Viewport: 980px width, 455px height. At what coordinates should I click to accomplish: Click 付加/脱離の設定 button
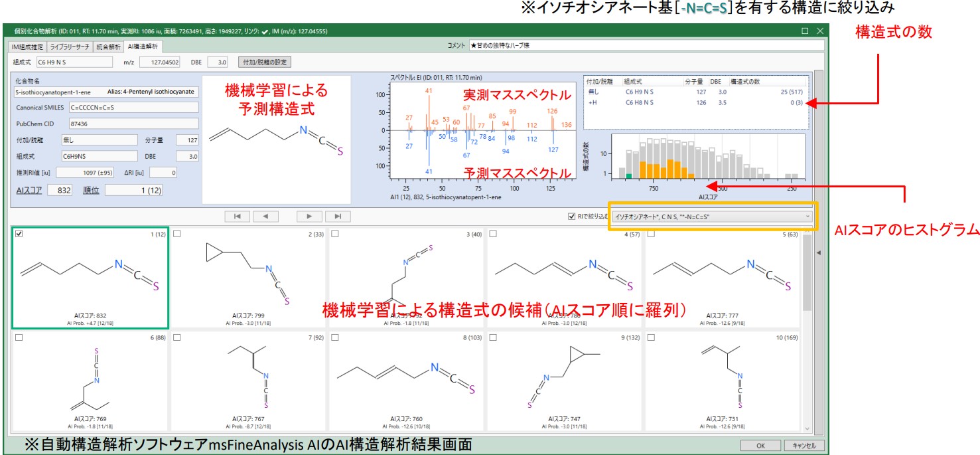click(x=265, y=62)
